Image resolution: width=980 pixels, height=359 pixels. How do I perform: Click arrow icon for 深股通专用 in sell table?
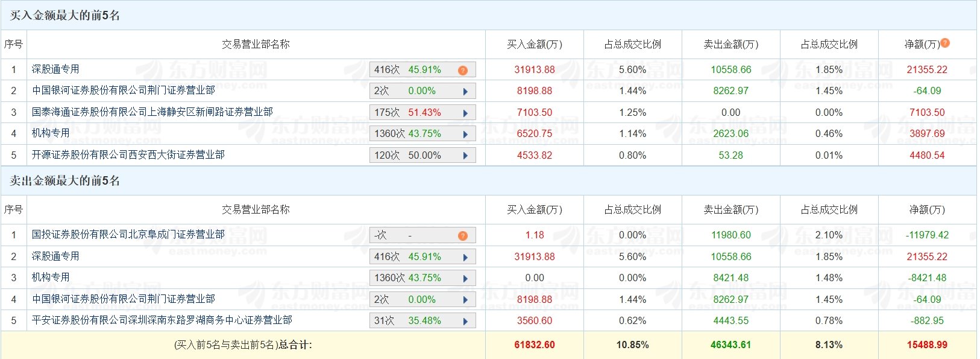click(465, 257)
